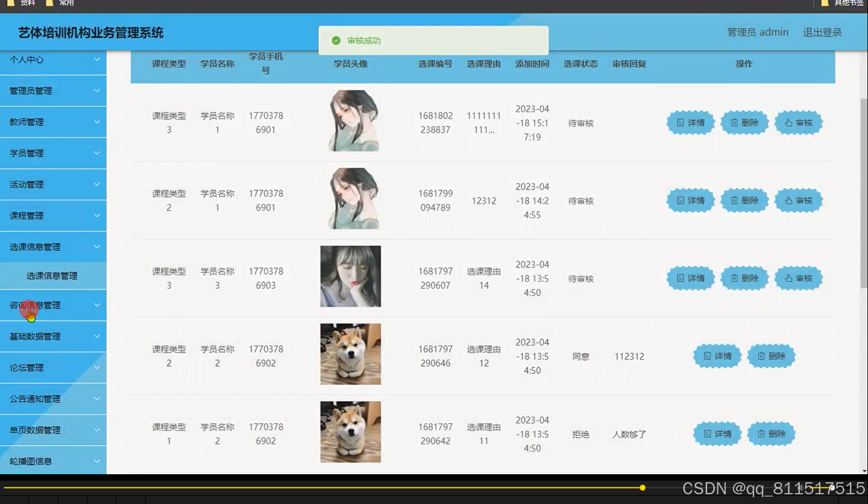The image size is (868, 504).
Task: Click the 其他书签 bookmarks folder
Action: click(842, 3)
